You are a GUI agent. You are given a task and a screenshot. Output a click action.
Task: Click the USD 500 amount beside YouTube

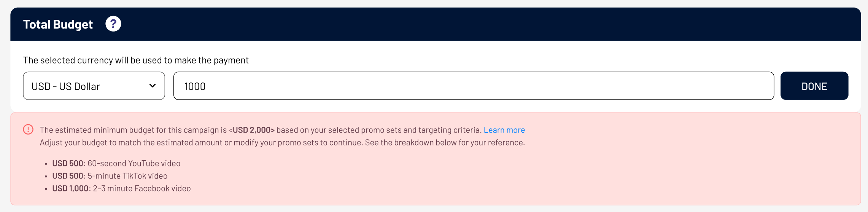68,163
